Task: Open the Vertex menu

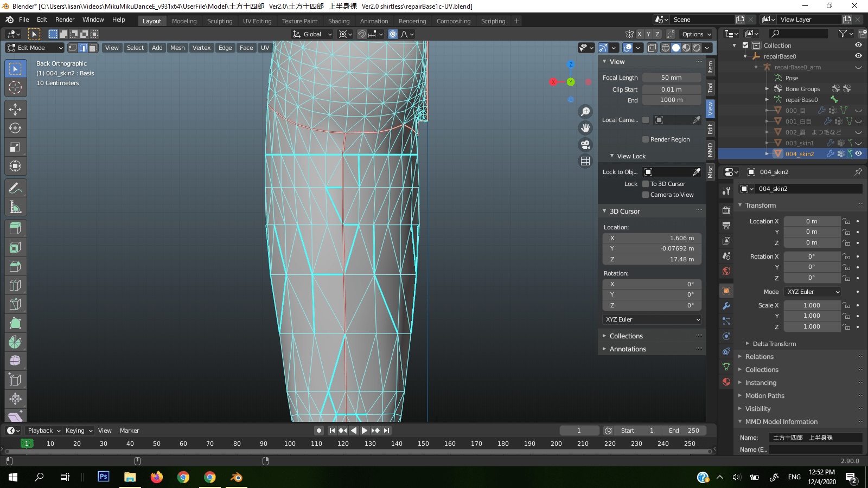Action: point(201,48)
